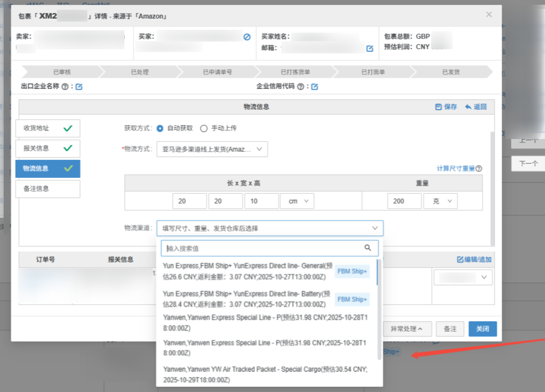
Task: Click the edit icon beside 邮箱
Action: pos(369,48)
